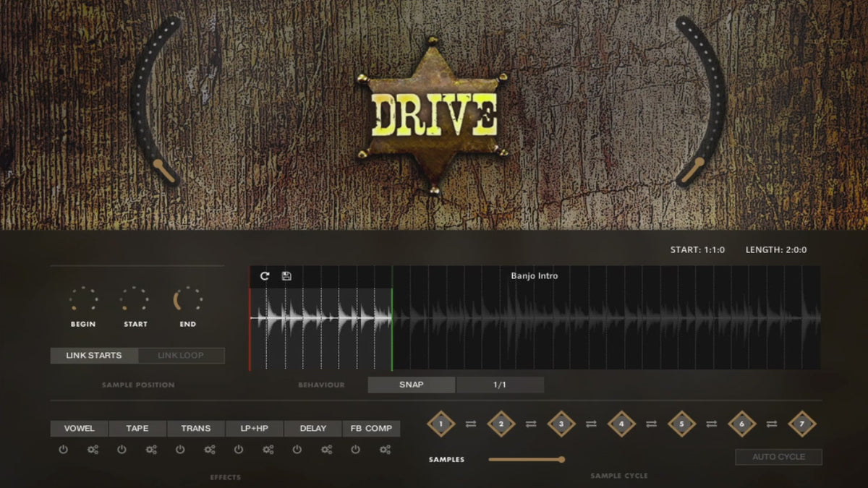This screenshot has width=868, height=488.
Task: Open settings icon under FB COMP effect
Action: click(385, 450)
